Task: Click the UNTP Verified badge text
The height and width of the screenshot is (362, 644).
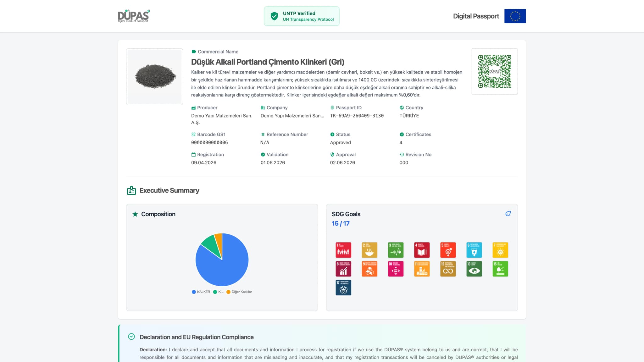Action: (299, 14)
